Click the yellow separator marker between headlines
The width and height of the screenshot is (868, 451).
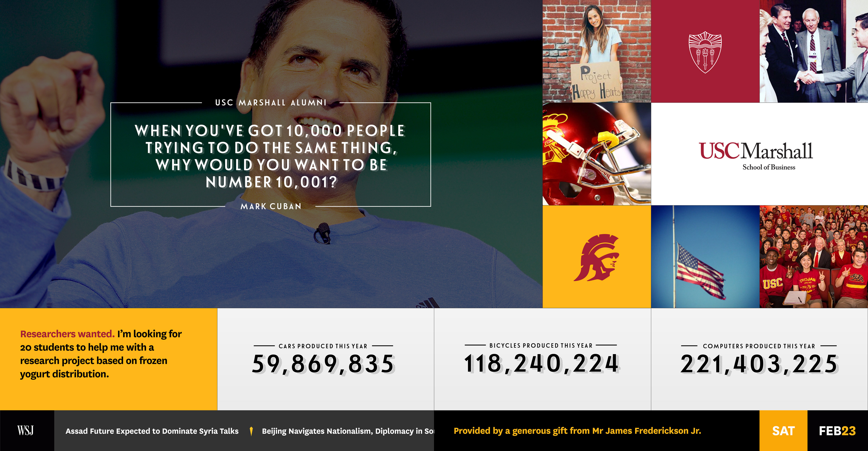click(251, 431)
